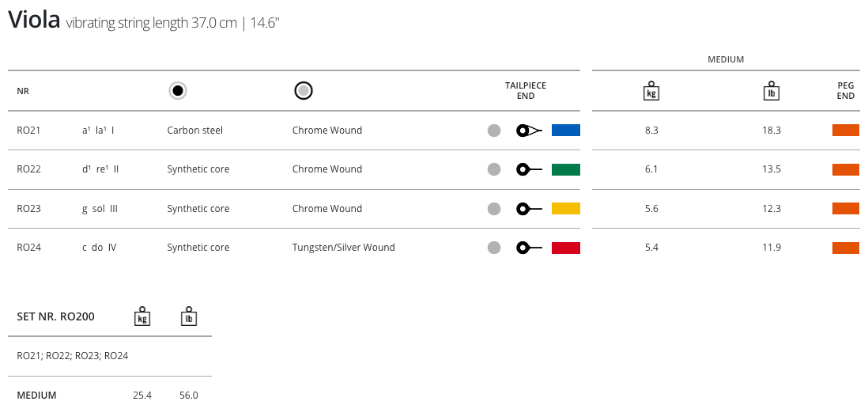The image size is (868, 409).
Task: Click the gray dot in RO24 row
Action: (x=494, y=248)
